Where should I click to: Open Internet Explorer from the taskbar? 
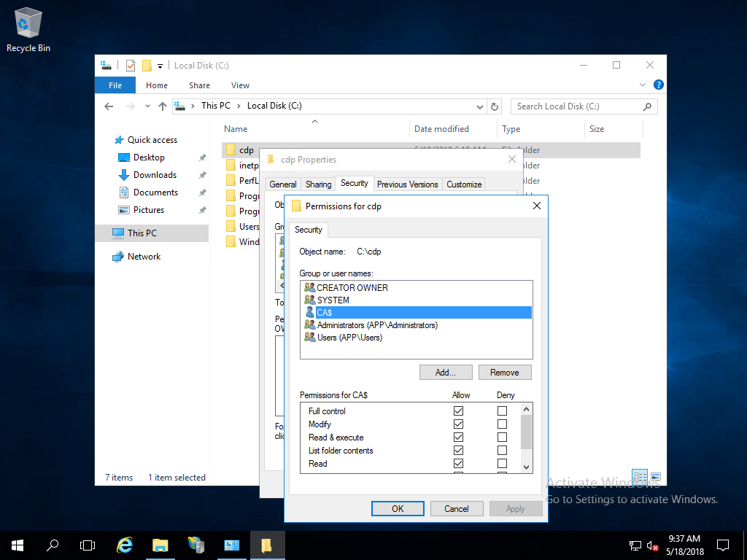pyautogui.click(x=125, y=545)
